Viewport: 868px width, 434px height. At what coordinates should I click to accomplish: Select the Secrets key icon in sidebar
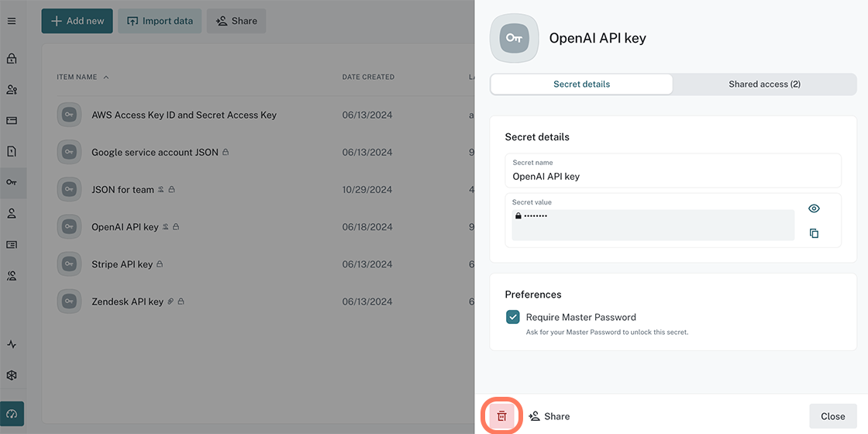coord(12,183)
